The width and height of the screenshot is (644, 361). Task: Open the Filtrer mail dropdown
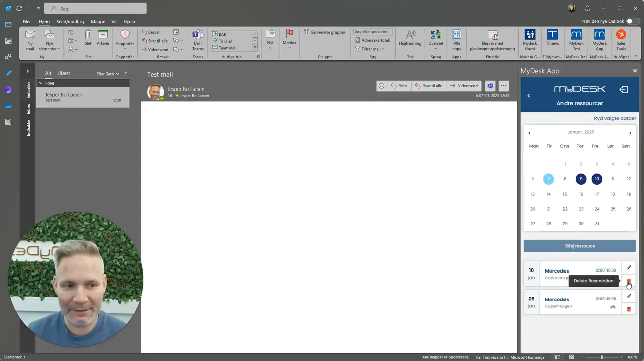coord(369,49)
